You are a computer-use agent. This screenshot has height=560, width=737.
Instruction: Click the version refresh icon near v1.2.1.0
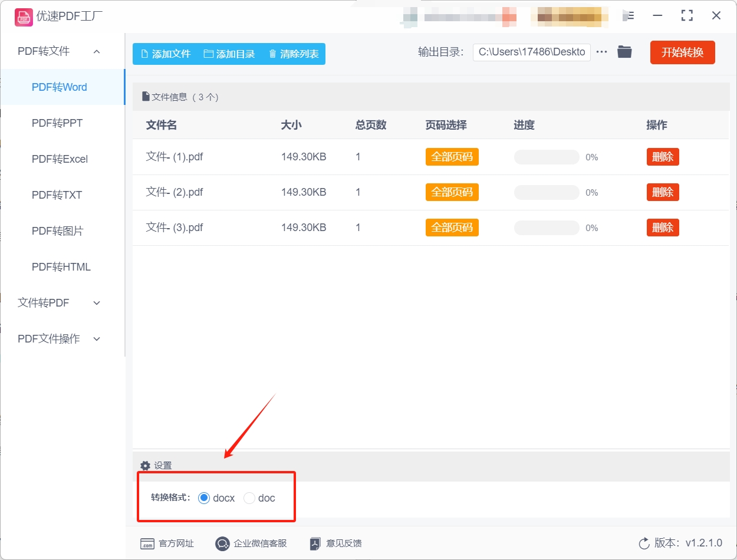(643, 543)
